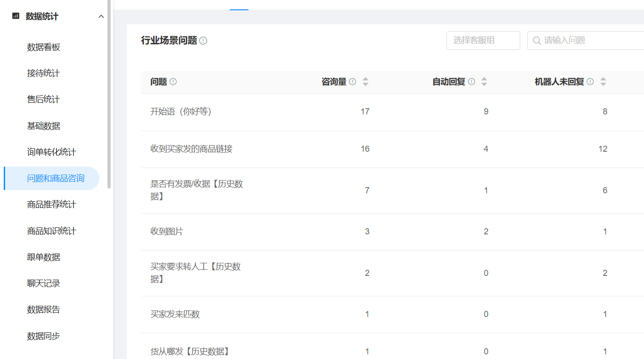Collapse the 数据统计 menu chevron
Image resolution: width=644 pixels, height=359 pixels.
tap(101, 17)
